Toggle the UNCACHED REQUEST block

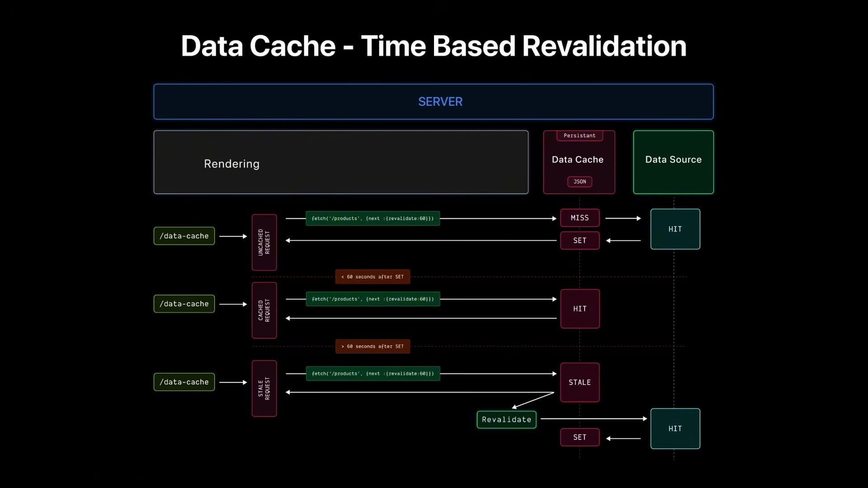(264, 243)
